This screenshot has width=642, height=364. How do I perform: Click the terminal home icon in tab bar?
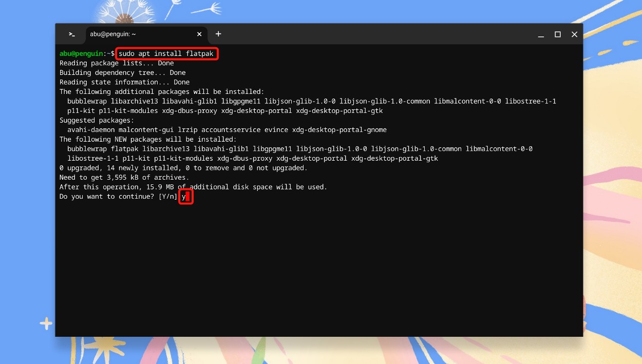pyautogui.click(x=71, y=34)
